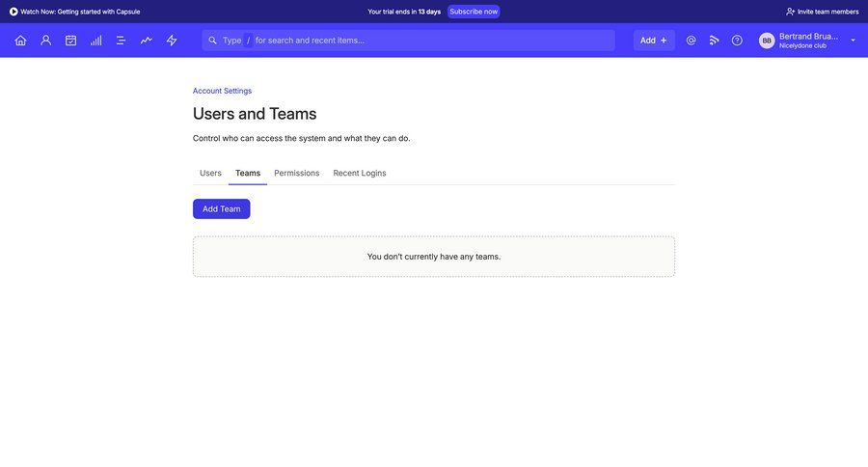Open the Calendar and Tasks icon
This screenshot has height=467, width=868.
pyautogui.click(x=70, y=41)
